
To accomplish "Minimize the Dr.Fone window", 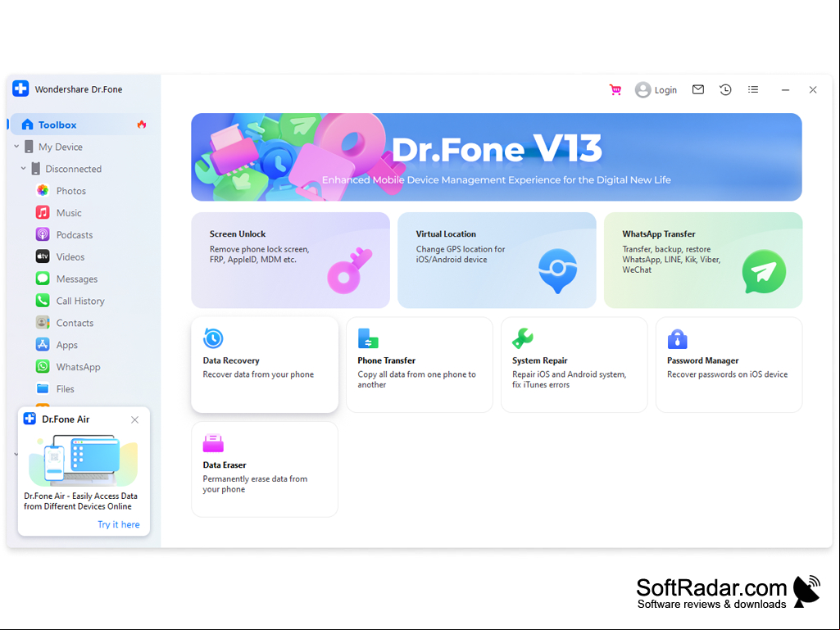I will 785,90.
